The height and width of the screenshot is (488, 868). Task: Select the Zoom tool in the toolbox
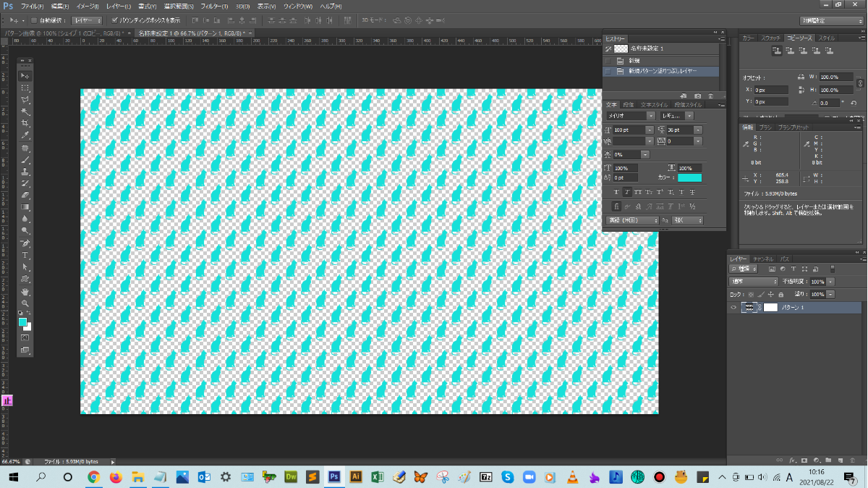tap(25, 303)
